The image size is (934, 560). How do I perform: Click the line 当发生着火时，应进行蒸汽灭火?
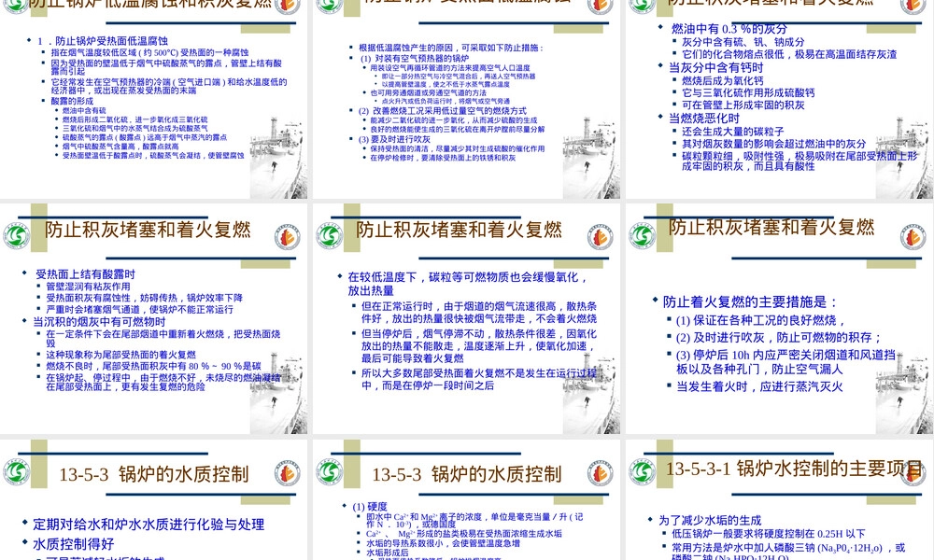(759, 386)
